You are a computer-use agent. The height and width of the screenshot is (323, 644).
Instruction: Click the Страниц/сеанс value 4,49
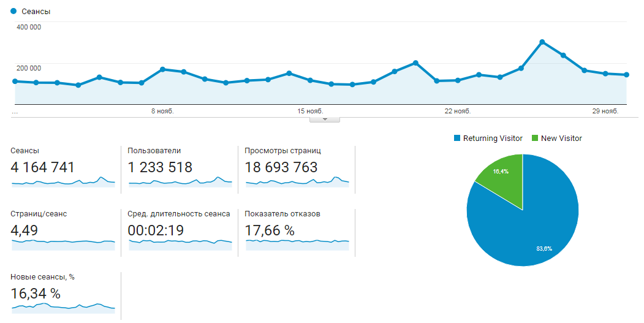point(25,230)
